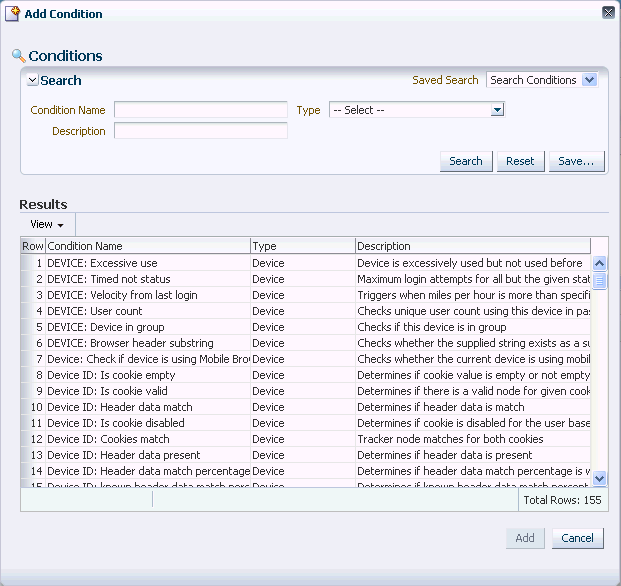The height and width of the screenshot is (586, 621).
Task: Click the results scrollbar down arrow
Action: 600,478
